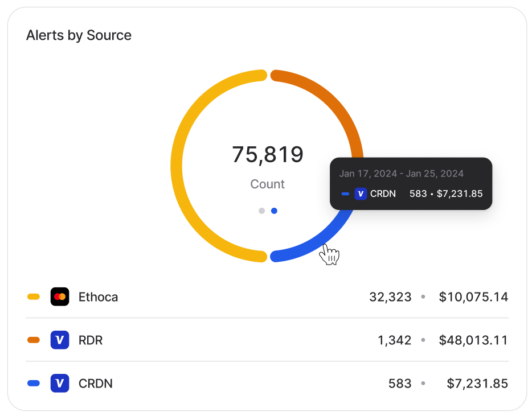Click the CRDN label in the legend list

[95, 383]
